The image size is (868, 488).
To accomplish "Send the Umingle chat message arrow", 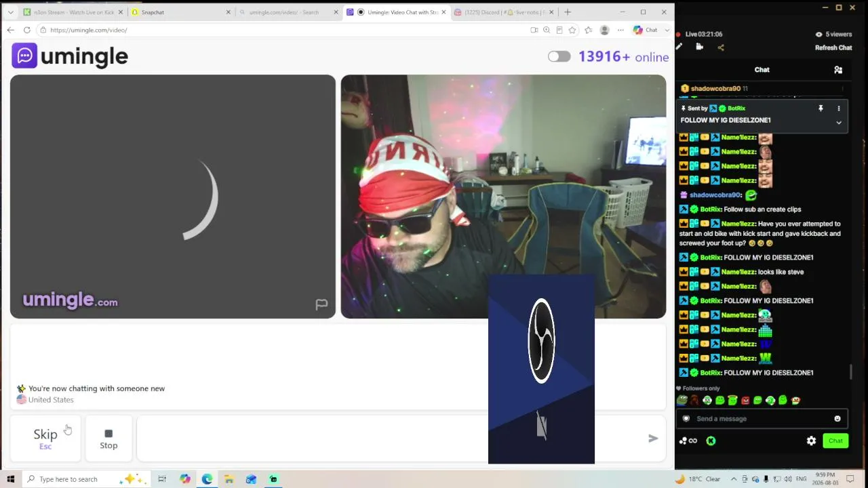I will pos(653,439).
